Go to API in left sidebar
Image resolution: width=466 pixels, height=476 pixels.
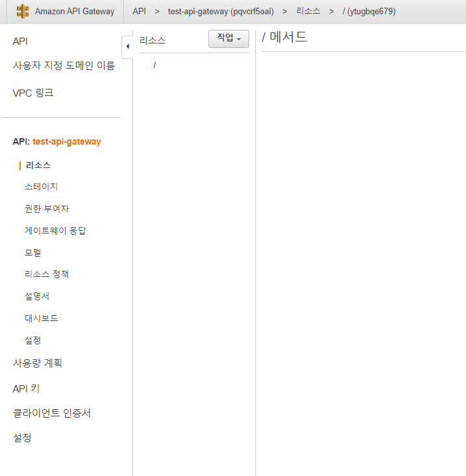click(x=20, y=42)
